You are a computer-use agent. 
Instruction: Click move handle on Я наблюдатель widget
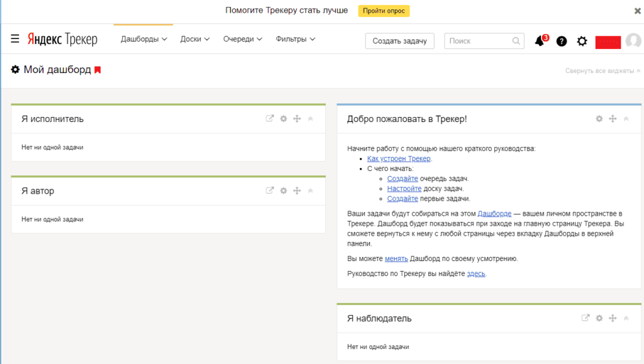click(x=612, y=318)
